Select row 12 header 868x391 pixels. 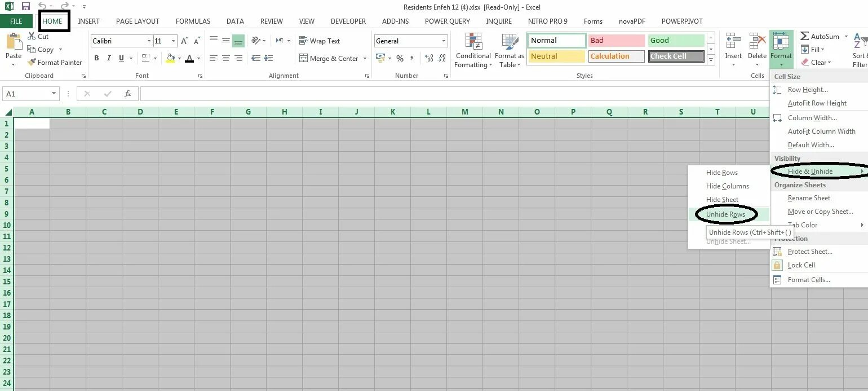[x=7, y=248]
